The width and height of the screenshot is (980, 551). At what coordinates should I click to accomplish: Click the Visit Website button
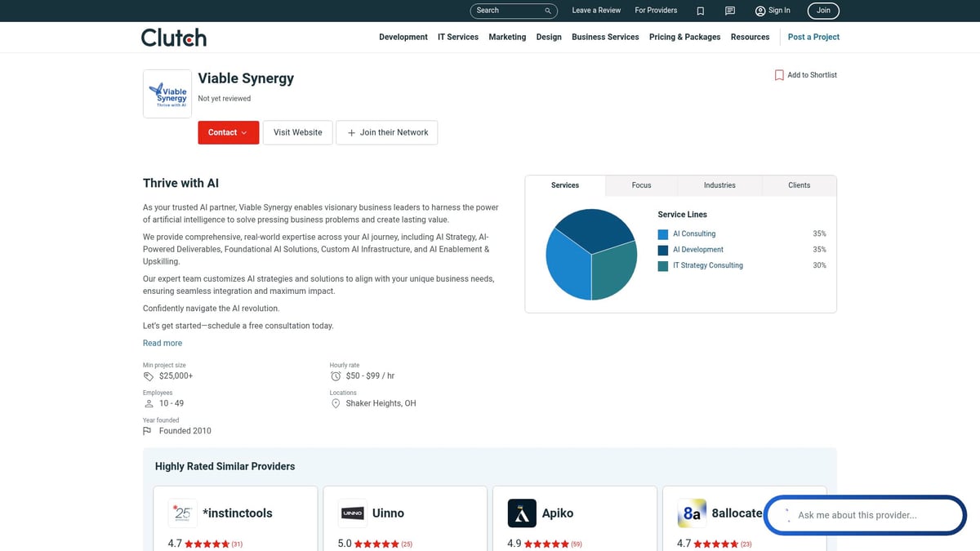pyautogui.click(x=298, y=133)
